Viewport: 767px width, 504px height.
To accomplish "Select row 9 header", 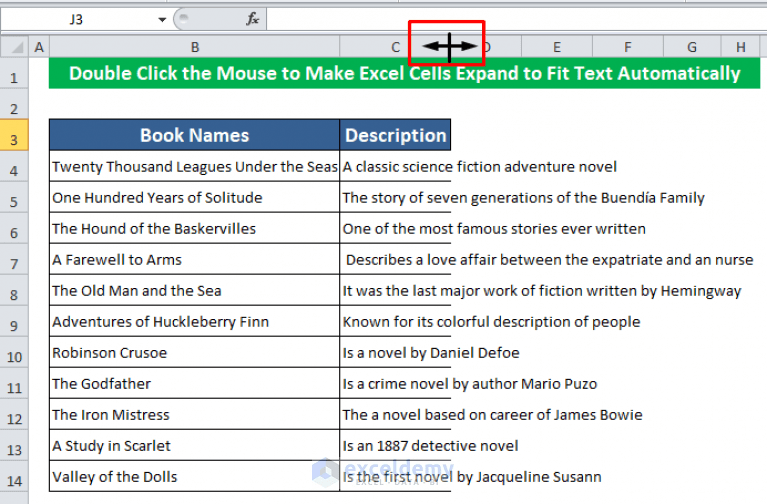I will [14, 321].
